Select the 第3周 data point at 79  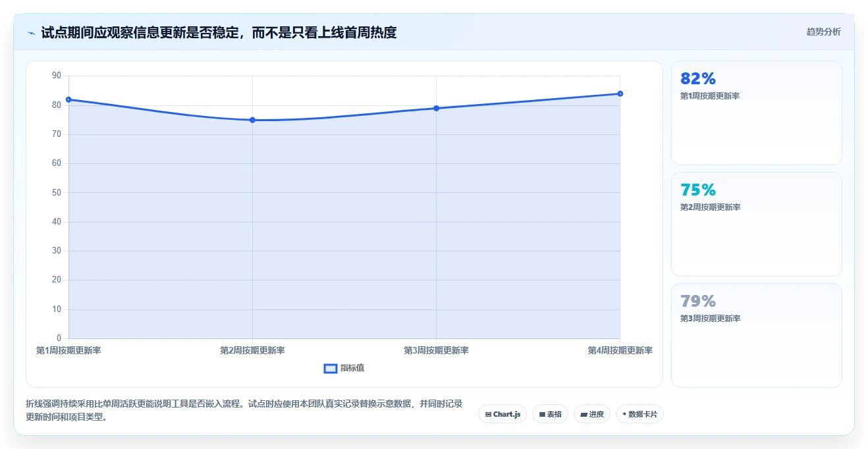click(436, 108)
